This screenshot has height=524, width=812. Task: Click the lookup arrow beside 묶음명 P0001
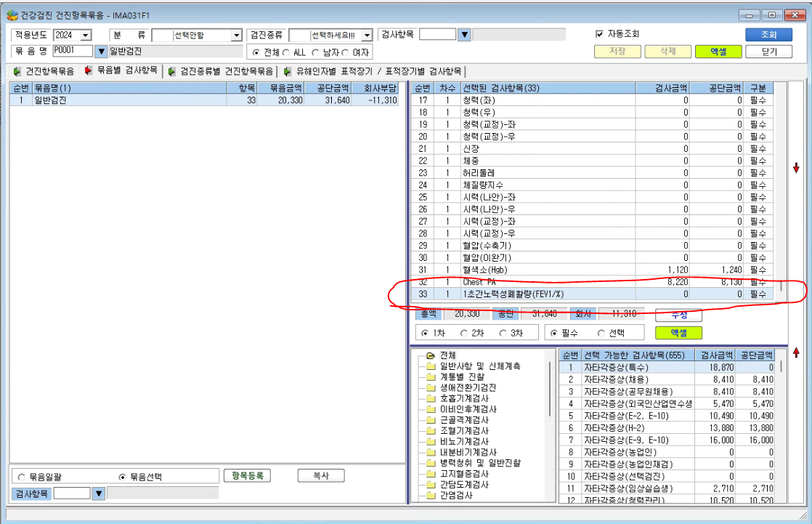pyautogui.click(x=101, y=52)
